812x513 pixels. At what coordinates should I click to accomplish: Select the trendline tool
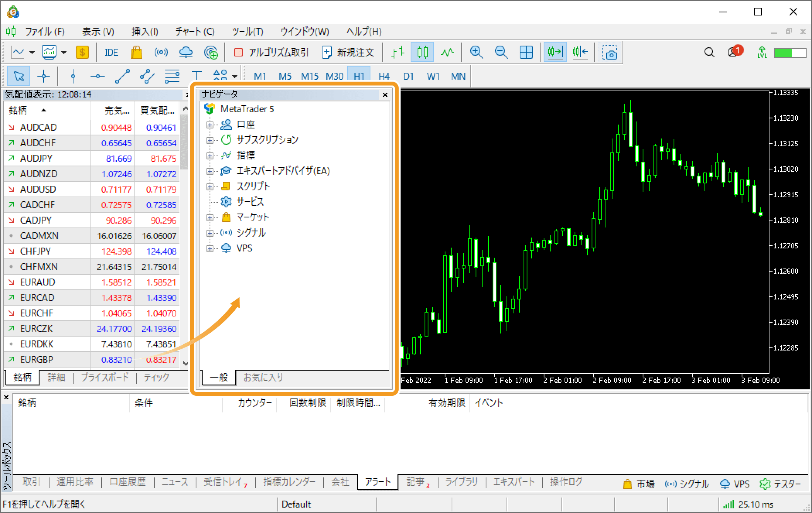point(123,76)
